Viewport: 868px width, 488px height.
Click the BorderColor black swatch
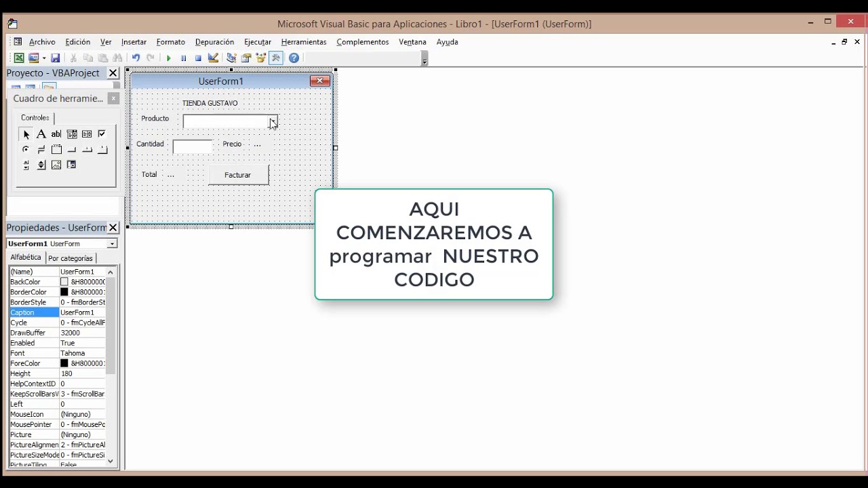64,292
